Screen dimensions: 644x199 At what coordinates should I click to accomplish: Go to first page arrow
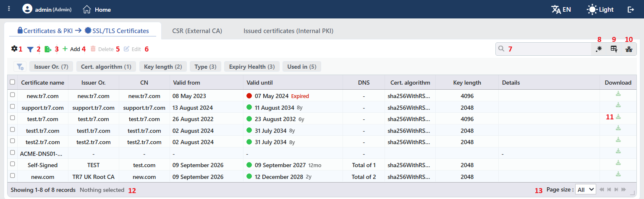click(602, 190)
